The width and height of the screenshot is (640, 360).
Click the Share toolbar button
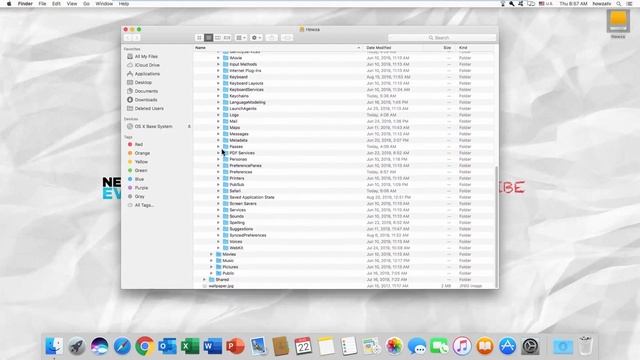pyautogui.click(x=271, y=38)
